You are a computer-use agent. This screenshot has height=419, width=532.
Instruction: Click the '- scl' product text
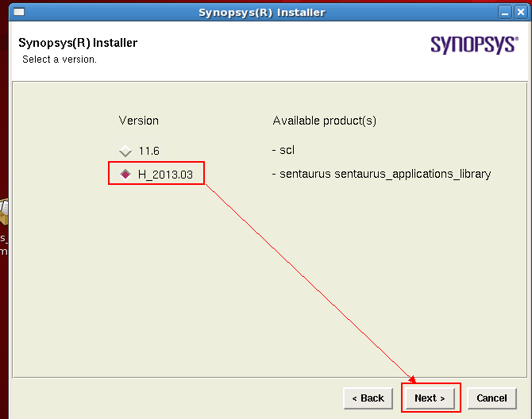(283, 150)
